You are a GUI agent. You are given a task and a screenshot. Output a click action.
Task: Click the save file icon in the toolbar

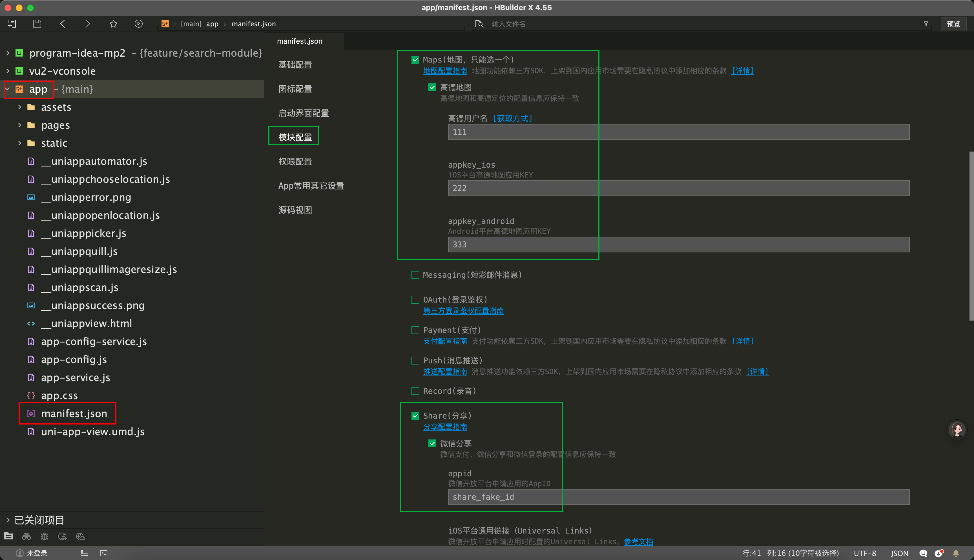click(37, 24)
